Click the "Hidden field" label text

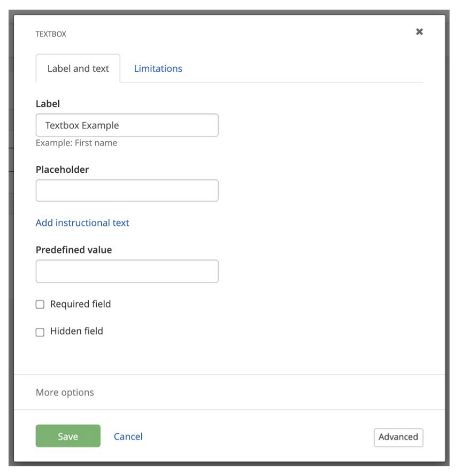(76, 331)
